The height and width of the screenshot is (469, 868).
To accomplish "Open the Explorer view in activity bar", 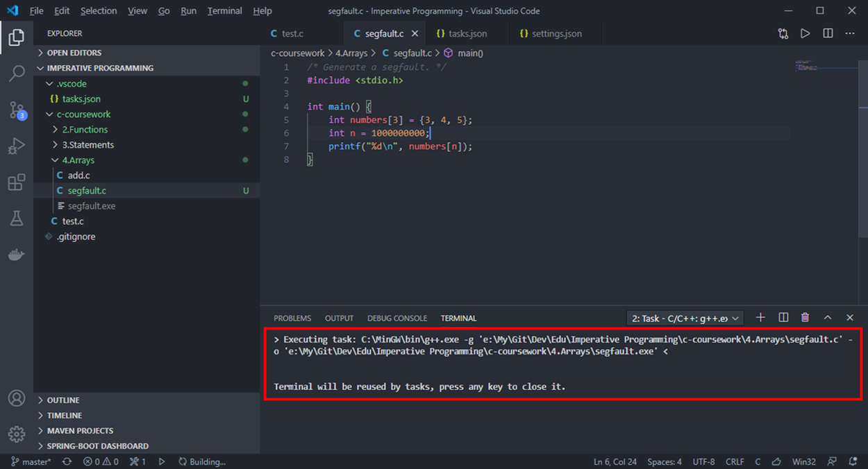I will pos(17,37).
